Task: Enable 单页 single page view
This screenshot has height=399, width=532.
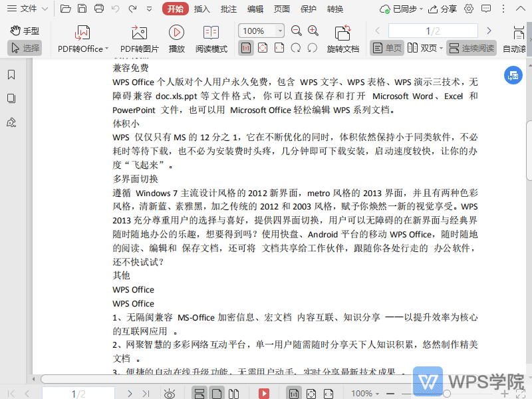Action: tap(386, 47)
